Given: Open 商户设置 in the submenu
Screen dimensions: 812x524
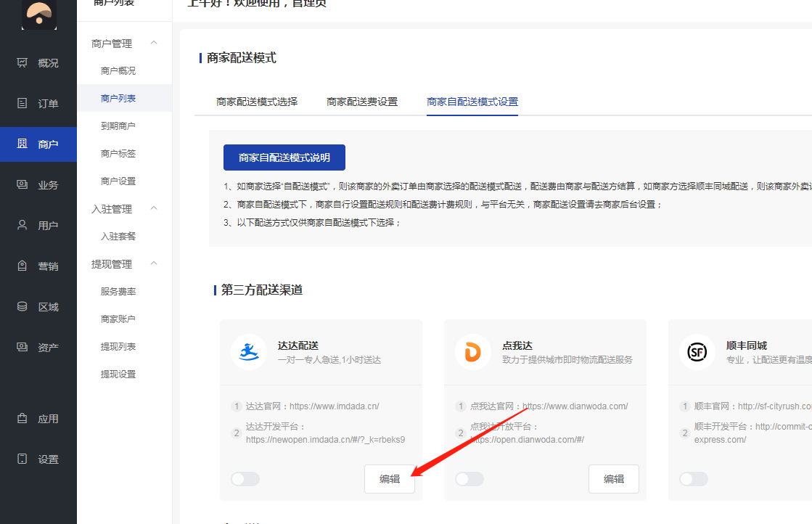Looking at the screenshot, I should click(x=118, y=181).
